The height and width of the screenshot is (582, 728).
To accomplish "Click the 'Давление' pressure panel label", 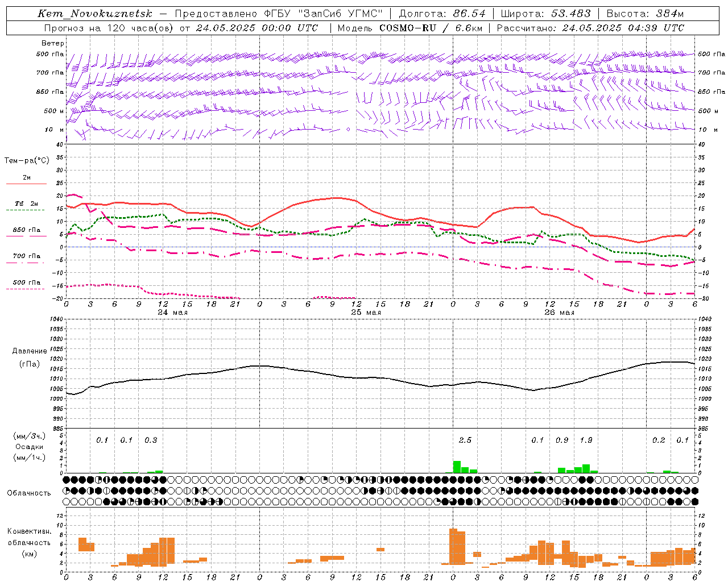I will (30, 351).
